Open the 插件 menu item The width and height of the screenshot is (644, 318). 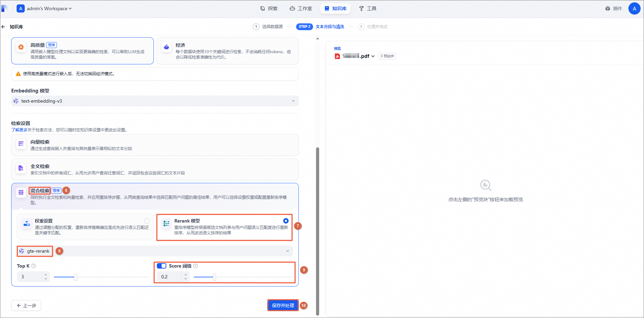tap(614, 8)
